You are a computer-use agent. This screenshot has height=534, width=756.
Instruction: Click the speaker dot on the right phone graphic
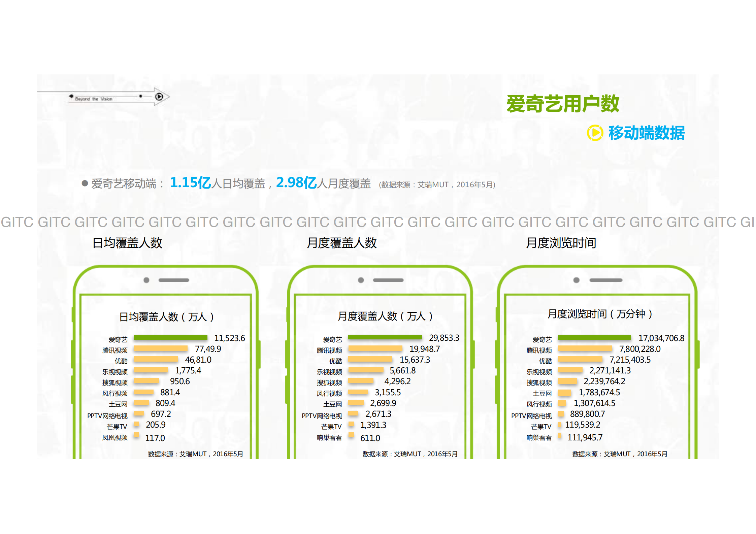pyautogui.click(x=577, y=280)
